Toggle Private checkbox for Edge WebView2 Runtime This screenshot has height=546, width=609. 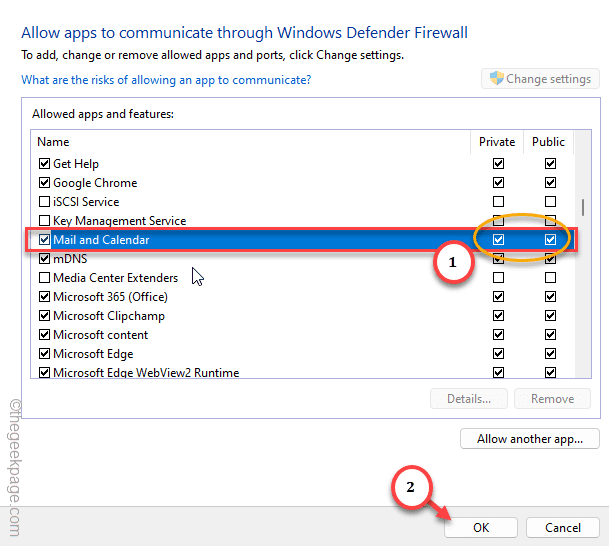498,372
